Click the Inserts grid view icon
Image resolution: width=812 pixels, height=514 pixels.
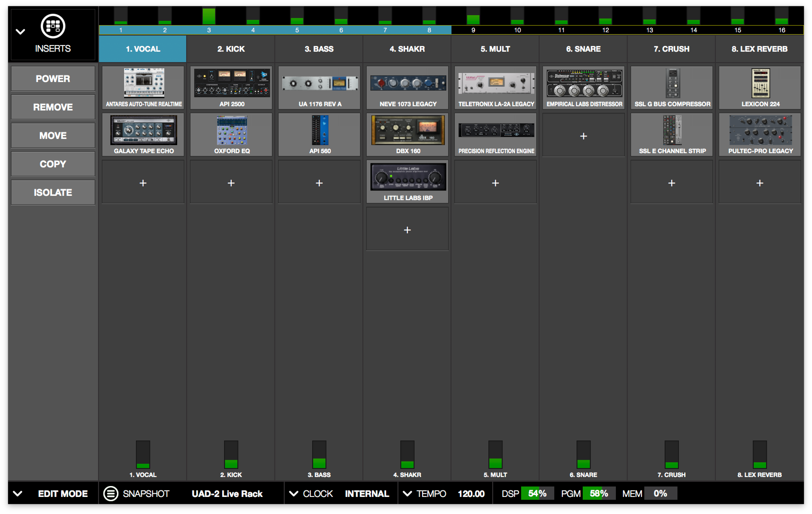point(53,26)
